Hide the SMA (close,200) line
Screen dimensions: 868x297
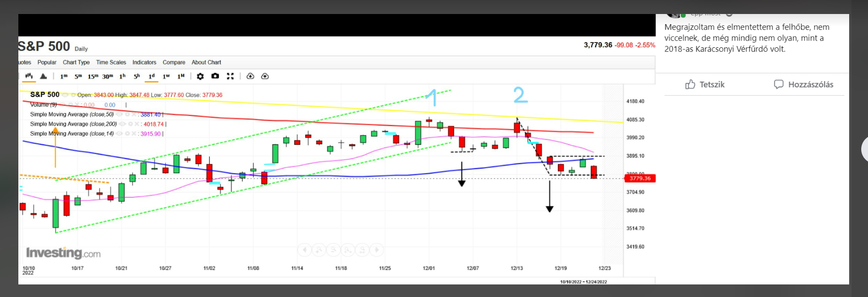tap(122, 124)
